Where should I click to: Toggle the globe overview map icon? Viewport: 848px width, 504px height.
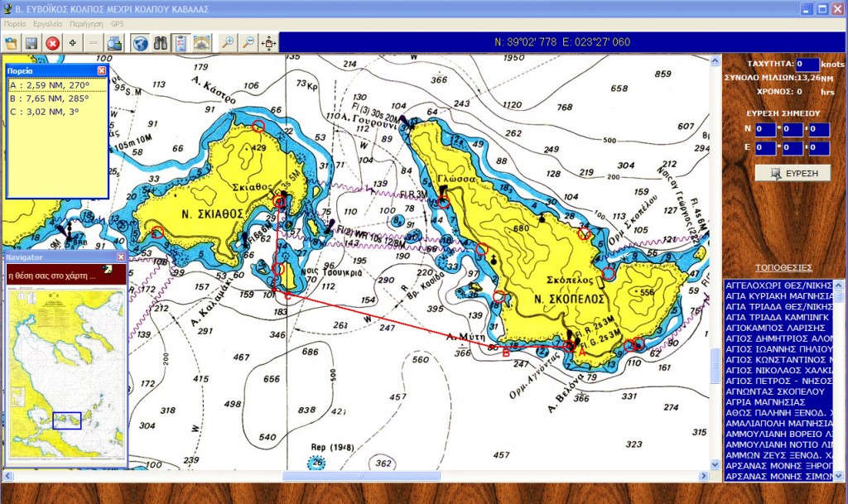[x=140, y=43]
